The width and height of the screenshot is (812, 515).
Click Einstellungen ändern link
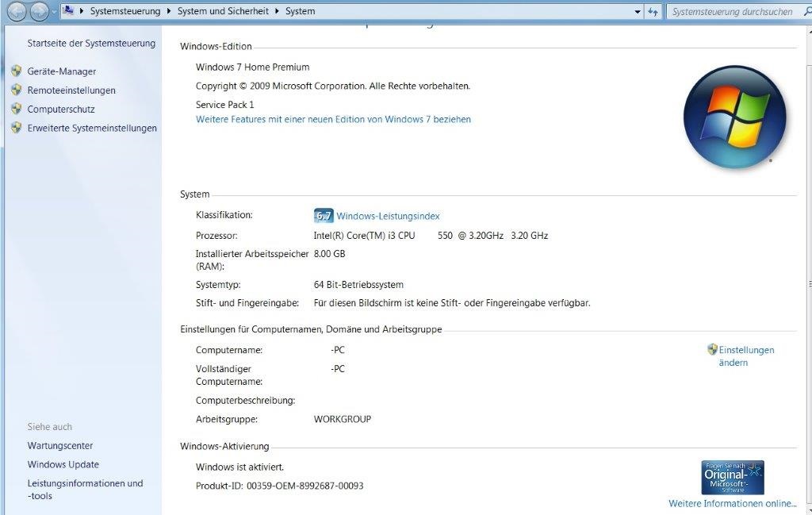click(745, 356)
